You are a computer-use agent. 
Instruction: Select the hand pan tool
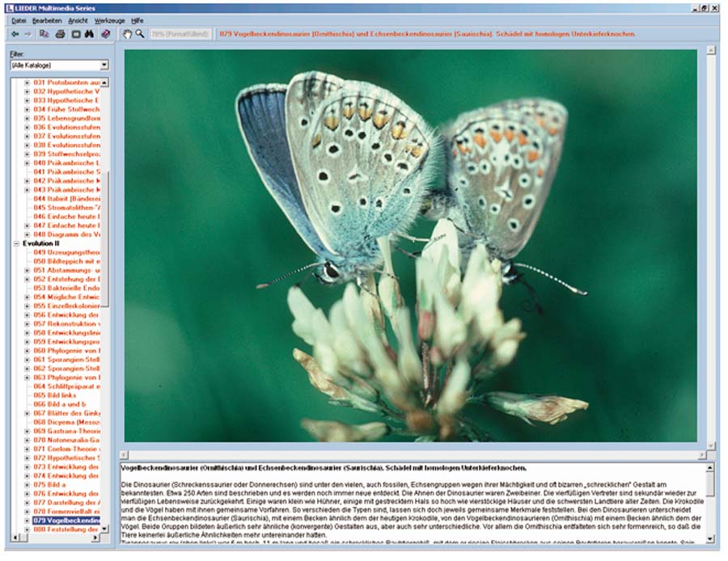pyautogui.click(x=126, y=34)
